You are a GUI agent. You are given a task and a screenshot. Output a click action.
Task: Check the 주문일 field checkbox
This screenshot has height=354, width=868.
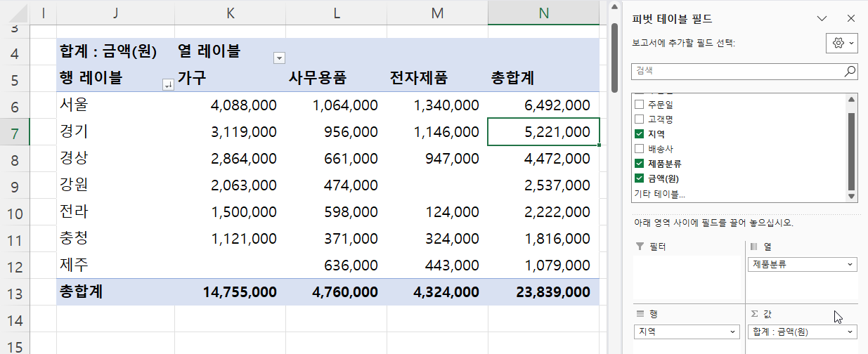coord(639,104)
